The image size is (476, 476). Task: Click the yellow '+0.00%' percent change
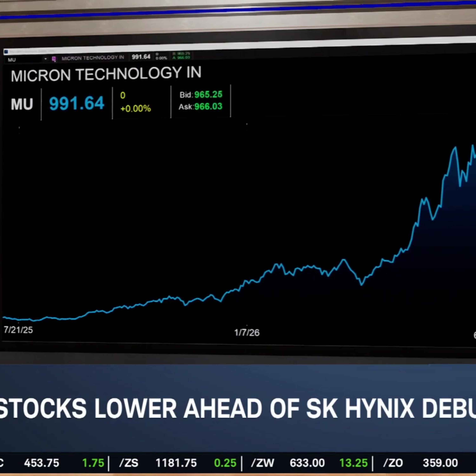click(136, 108)
